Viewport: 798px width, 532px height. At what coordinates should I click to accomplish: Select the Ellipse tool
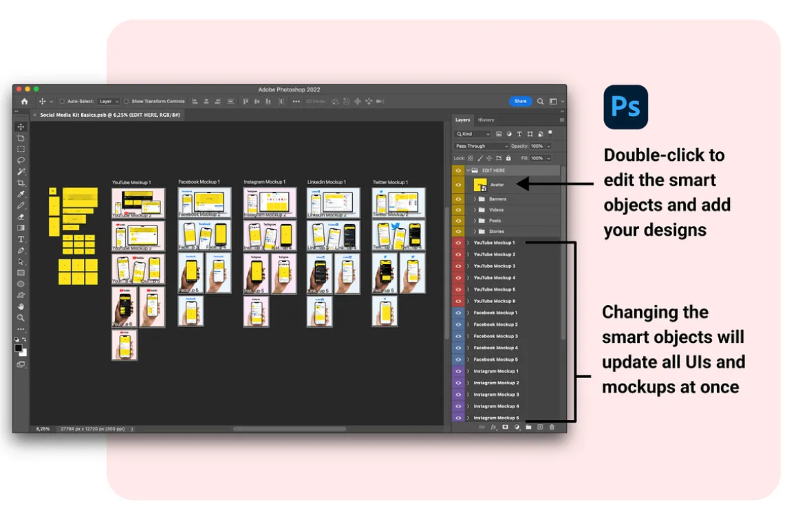[21, 284]
